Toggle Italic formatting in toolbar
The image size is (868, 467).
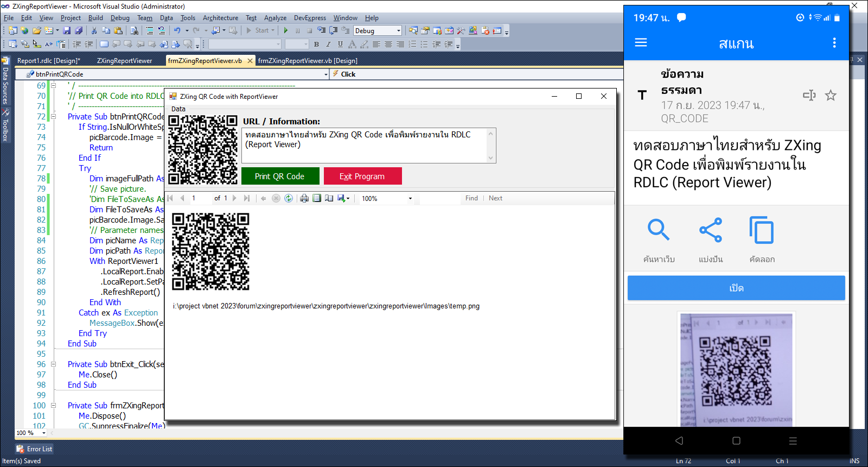pos(328,44)
